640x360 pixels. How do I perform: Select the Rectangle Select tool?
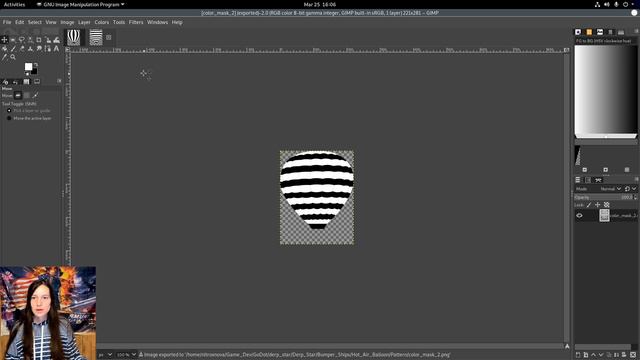tap(13, 40)
